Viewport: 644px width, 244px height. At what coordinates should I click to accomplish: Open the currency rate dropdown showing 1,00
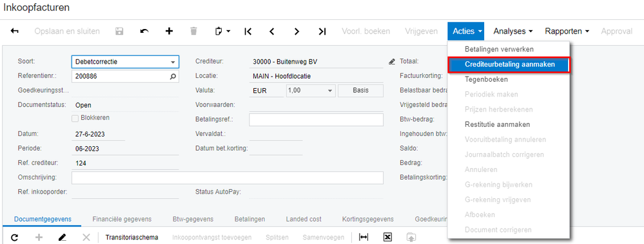(x=329, y=91)
